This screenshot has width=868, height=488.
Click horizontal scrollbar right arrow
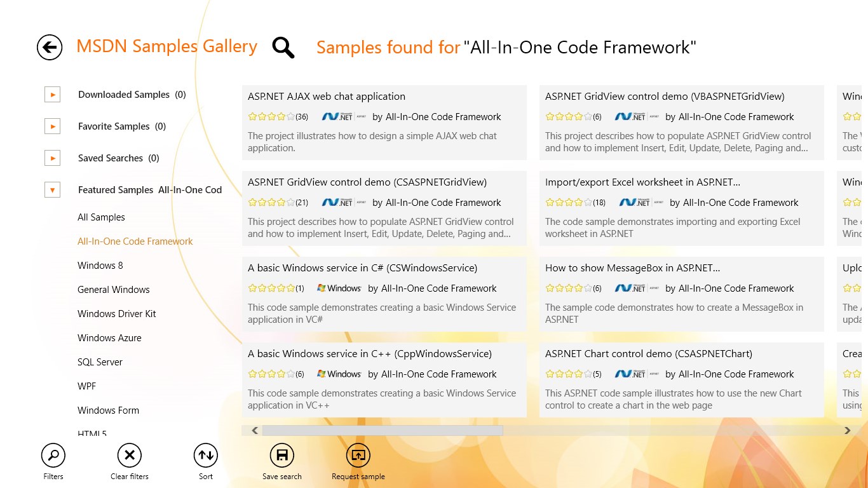point(847,431)
